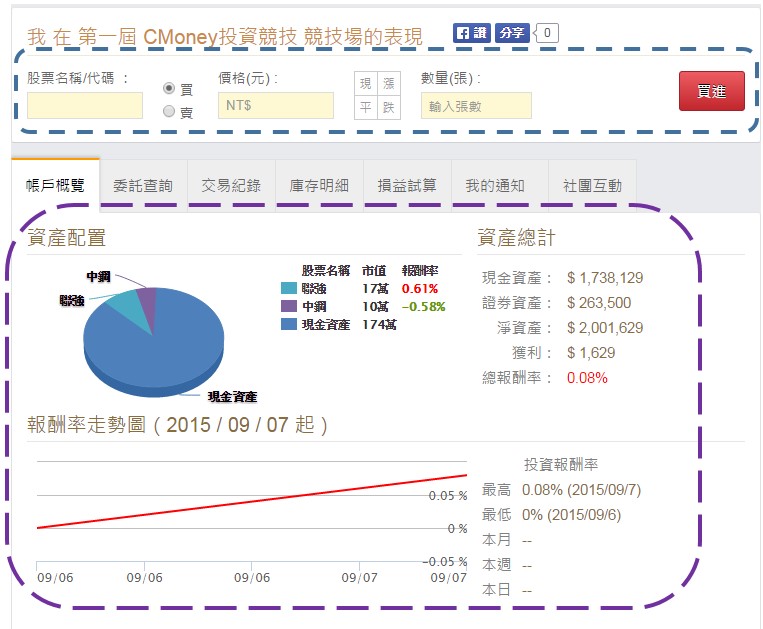
Task: Click the 獲利 value $ 1,629
Action: (x=591, y=353)
